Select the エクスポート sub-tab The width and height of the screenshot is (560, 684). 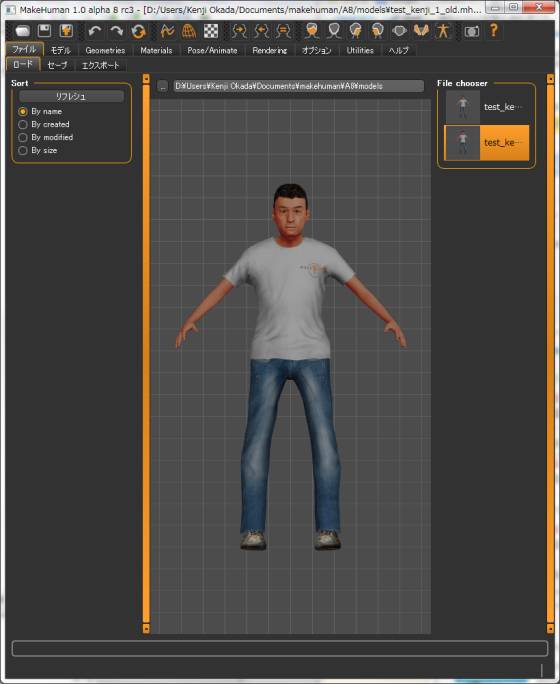tap(100, 65)
